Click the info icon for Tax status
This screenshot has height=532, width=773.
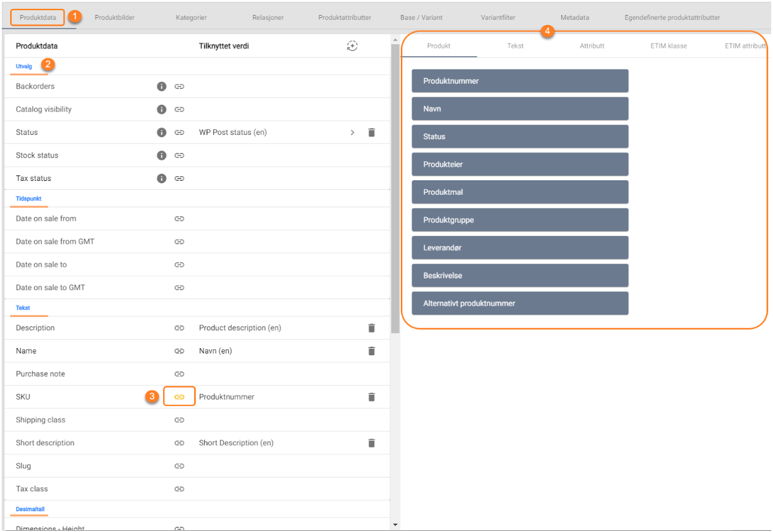click(x=161, y=178)
